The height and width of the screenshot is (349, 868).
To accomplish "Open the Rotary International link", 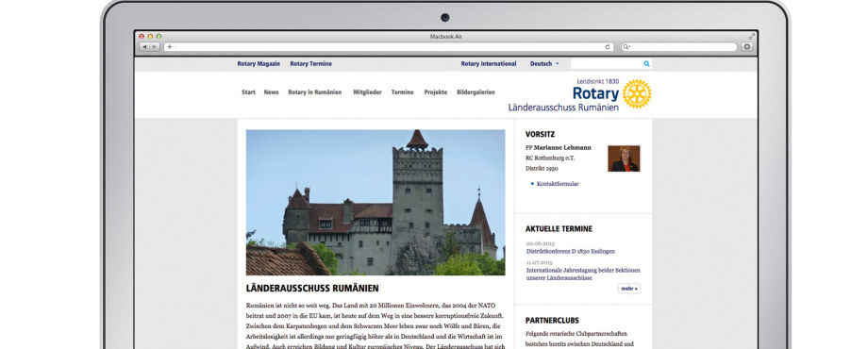I will point(489,63).
